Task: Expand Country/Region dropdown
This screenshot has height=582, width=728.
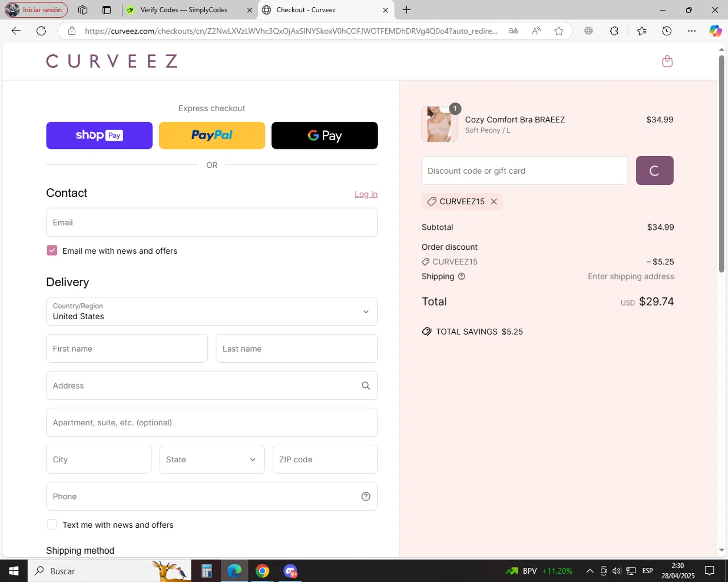Action: [x=212, y=311]
